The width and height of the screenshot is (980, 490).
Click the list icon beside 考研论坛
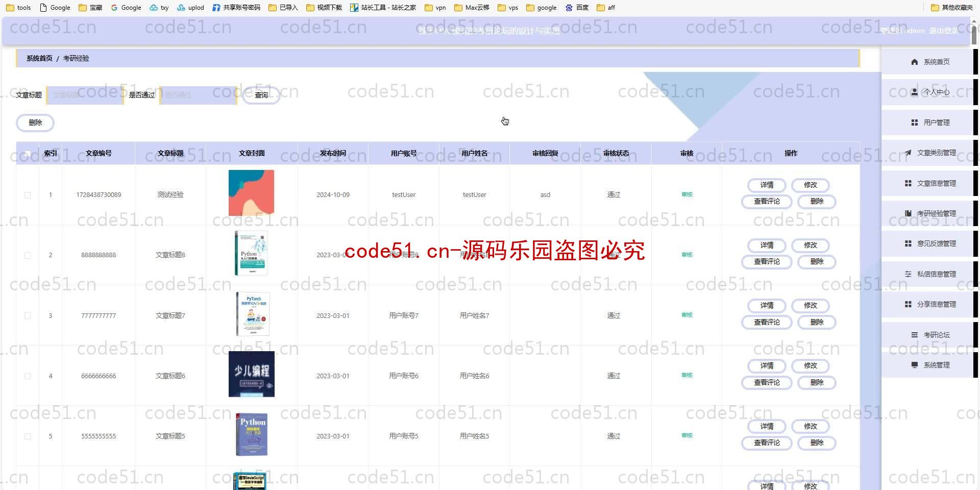914,335
